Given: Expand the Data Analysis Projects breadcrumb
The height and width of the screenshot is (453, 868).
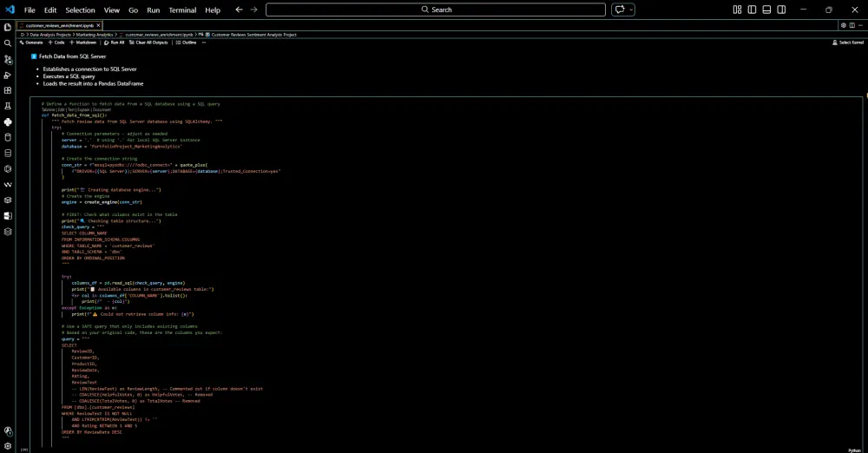Looking at the screenshot, I should pyautogui.click(x=50, y=35).
